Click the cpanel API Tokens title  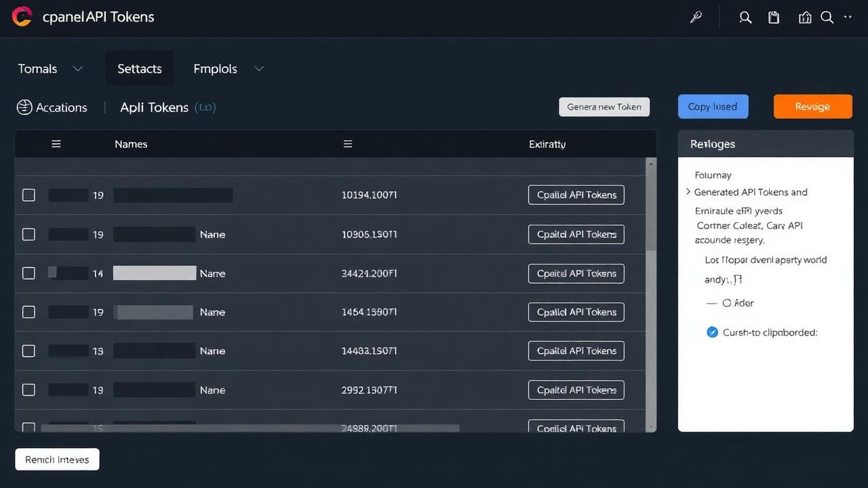pyautogui.click(x=98, y=17)
